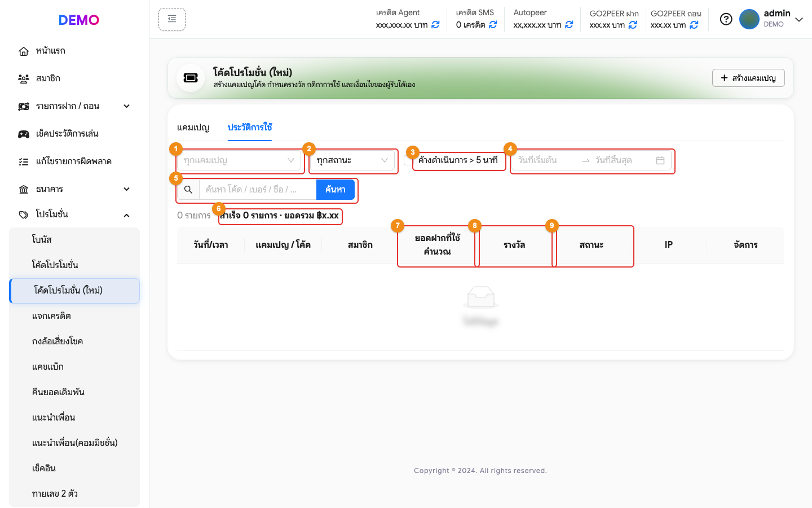Refresh the GO2PEER ถอน balance

pos(694,25)
